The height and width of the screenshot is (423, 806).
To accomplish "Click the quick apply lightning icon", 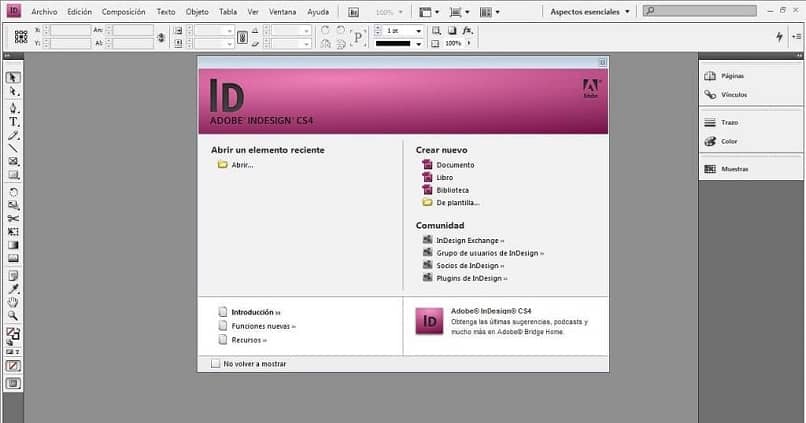I will click(x=779, y=36).
